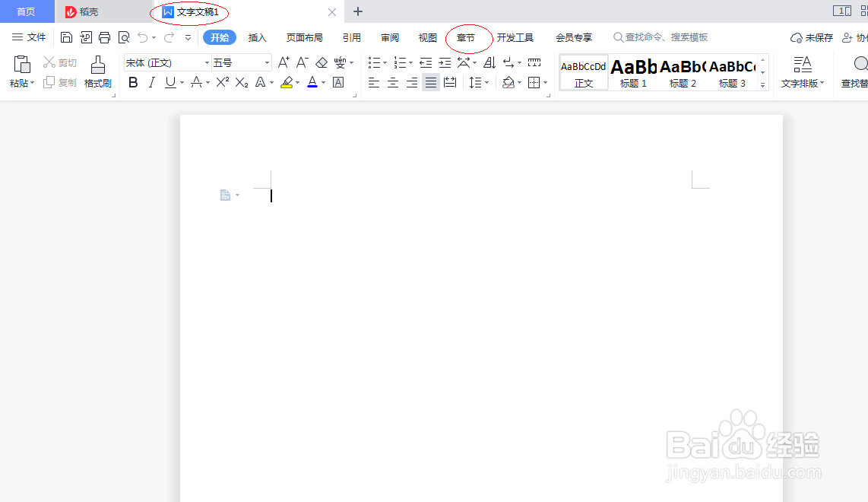Switch to the 插入 Insert tab
868x502 pixels.
pyautogui.click(x=258, y=38)
